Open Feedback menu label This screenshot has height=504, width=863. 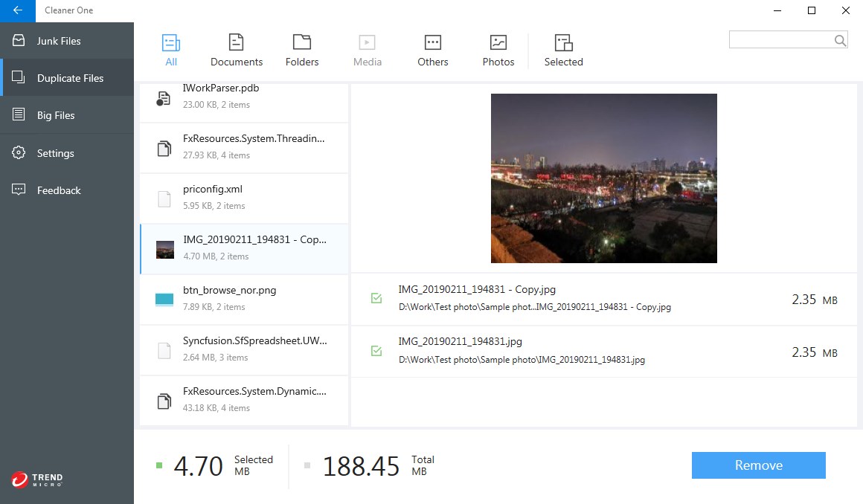[x=59, y=190]
